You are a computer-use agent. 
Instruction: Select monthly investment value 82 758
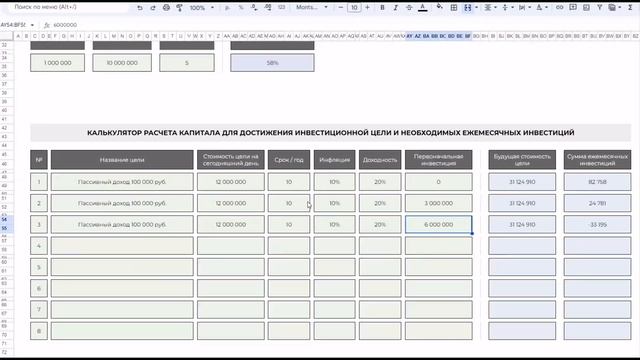[x=598, y=182]
